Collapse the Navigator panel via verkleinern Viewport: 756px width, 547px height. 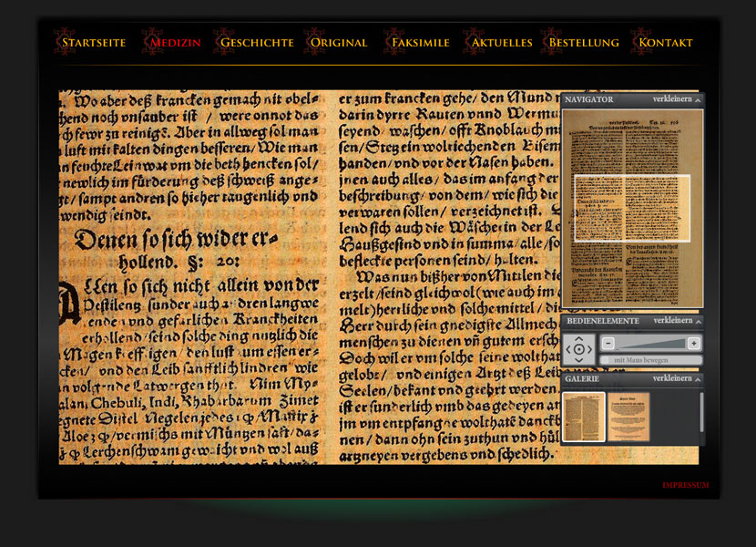pyautogui.click(x=677, y=99)
